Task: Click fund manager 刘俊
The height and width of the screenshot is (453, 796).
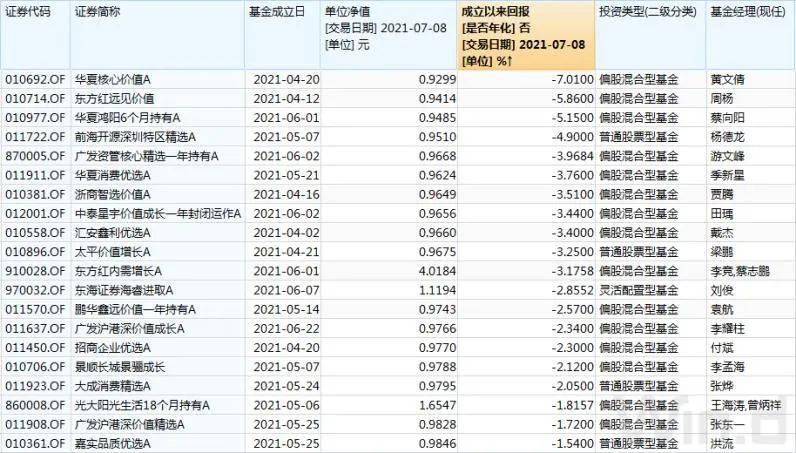Action: 722,290
